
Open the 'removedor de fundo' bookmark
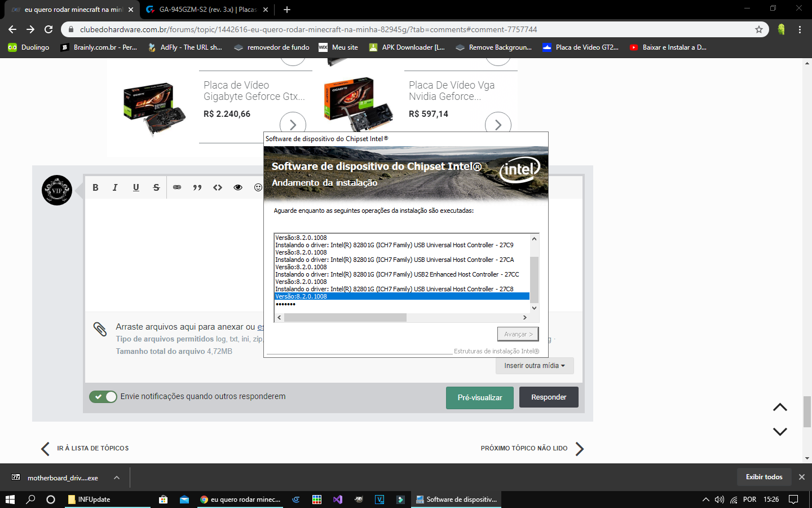[x=272, y=47]
